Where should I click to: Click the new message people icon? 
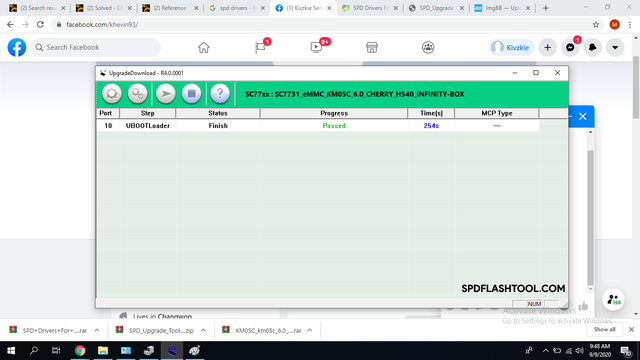point(613,300)
